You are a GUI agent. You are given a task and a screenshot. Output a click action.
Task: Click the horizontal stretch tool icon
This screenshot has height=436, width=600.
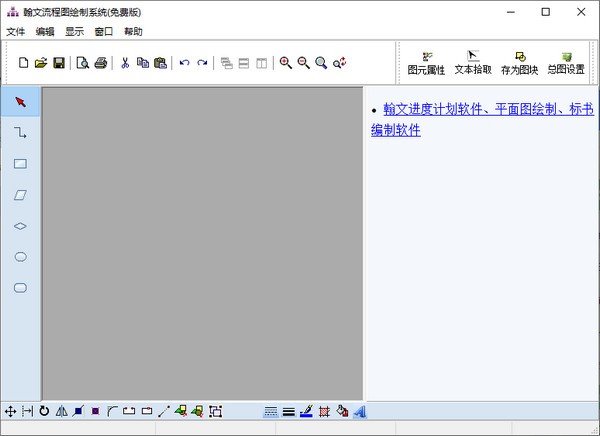click(27, 412)
